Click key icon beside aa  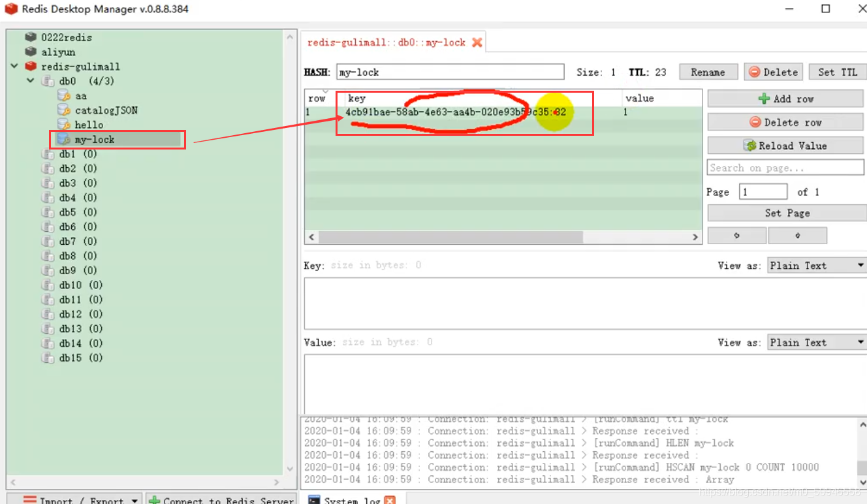64,95
